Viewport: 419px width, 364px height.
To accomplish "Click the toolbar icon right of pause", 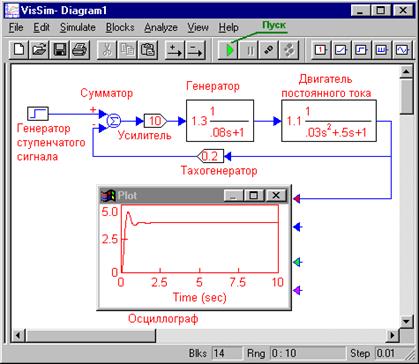I will (x=269, y=51).
